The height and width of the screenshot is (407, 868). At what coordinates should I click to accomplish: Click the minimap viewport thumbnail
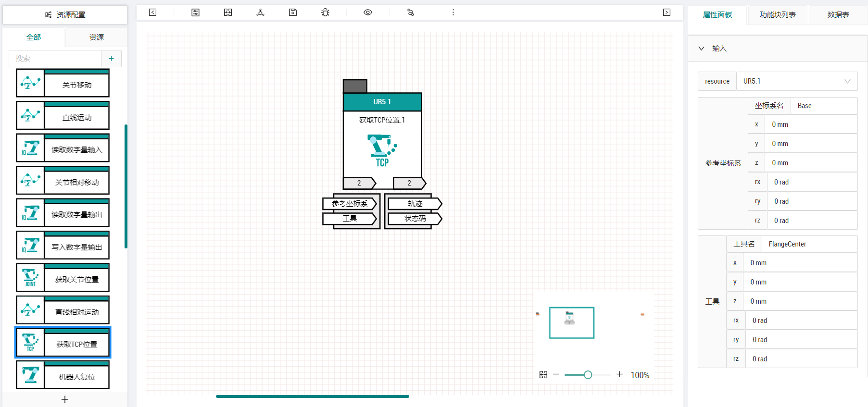click(572, 323)
